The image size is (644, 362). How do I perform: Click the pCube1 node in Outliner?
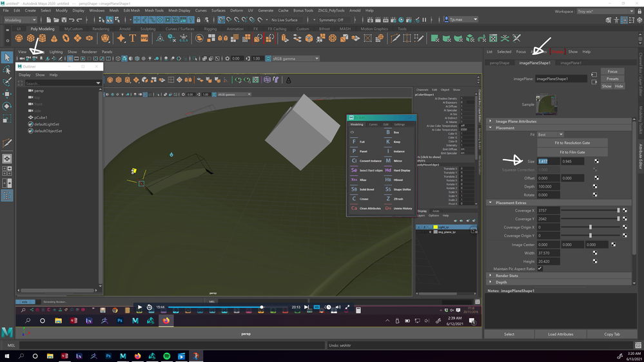[41, 118]
